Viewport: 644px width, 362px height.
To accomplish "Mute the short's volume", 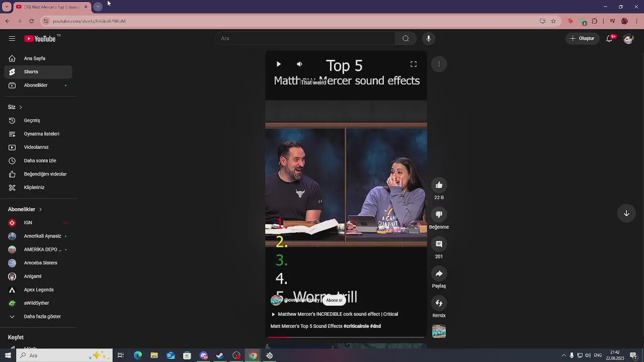I will 299,64.
